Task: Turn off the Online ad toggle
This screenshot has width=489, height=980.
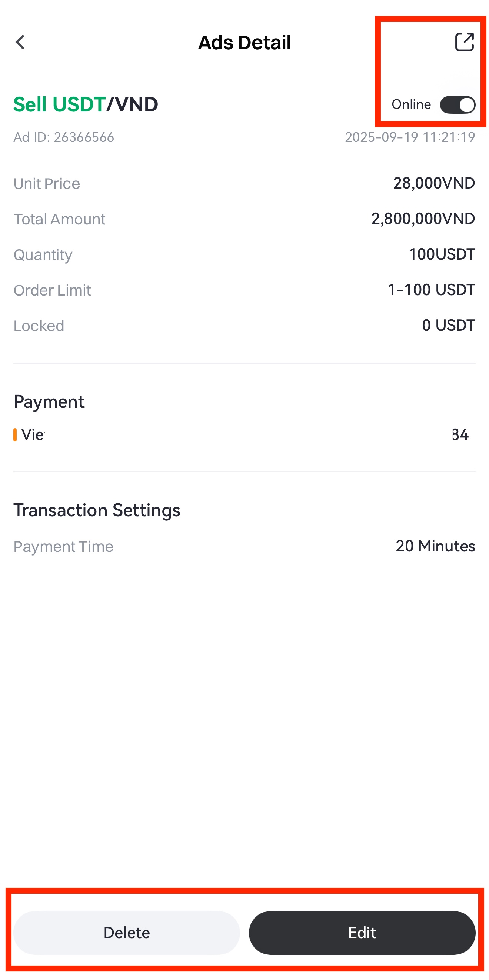Action: coord(457,104)
